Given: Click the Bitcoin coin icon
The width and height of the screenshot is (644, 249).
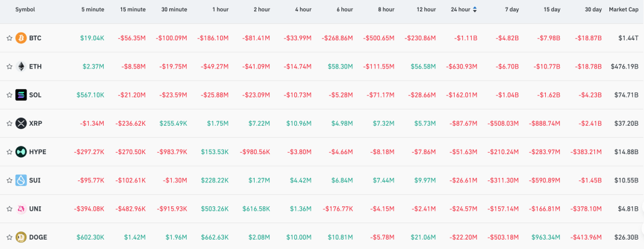Looking at the screenshot, I should coord(21,38).
